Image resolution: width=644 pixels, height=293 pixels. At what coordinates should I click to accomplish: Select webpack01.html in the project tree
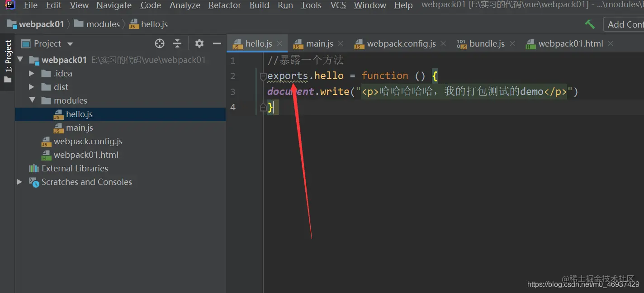click(x=86, y=155)
